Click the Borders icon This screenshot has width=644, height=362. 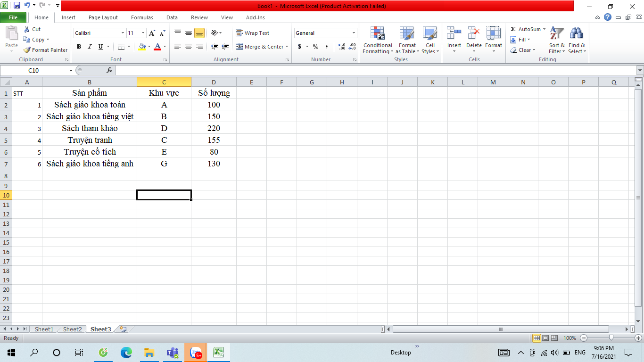[x=121, y=47]
